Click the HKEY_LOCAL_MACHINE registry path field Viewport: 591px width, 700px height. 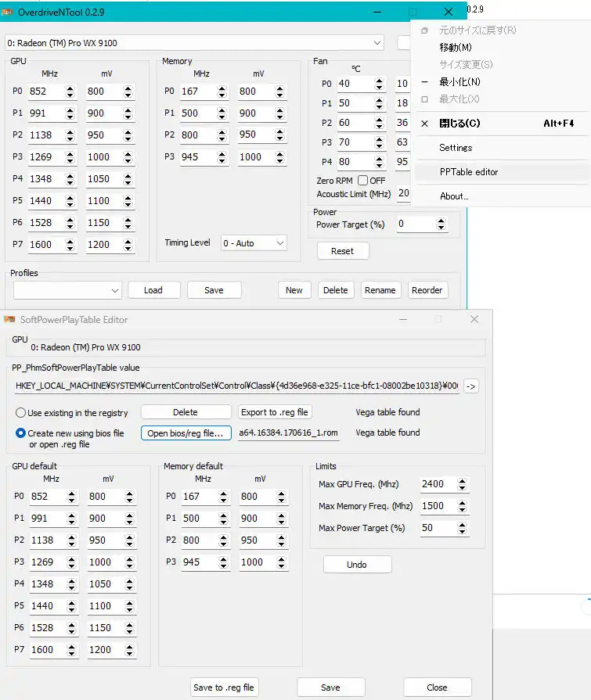[236, 386]
